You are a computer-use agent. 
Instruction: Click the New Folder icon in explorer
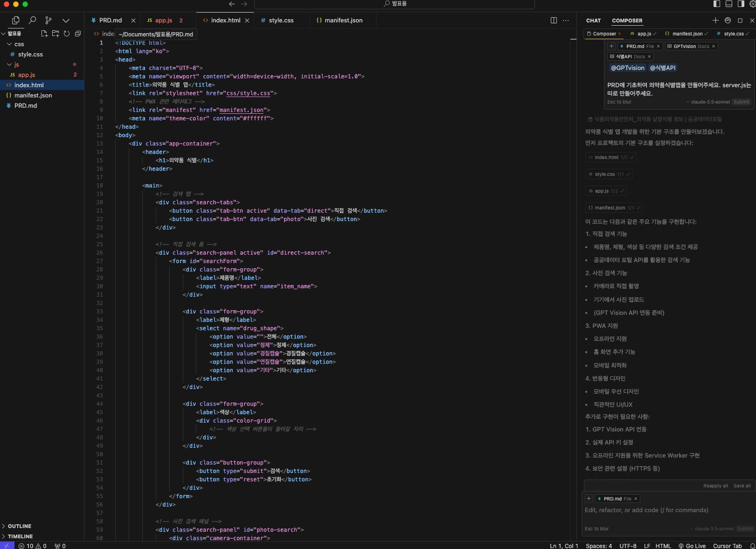click(55, 34)
